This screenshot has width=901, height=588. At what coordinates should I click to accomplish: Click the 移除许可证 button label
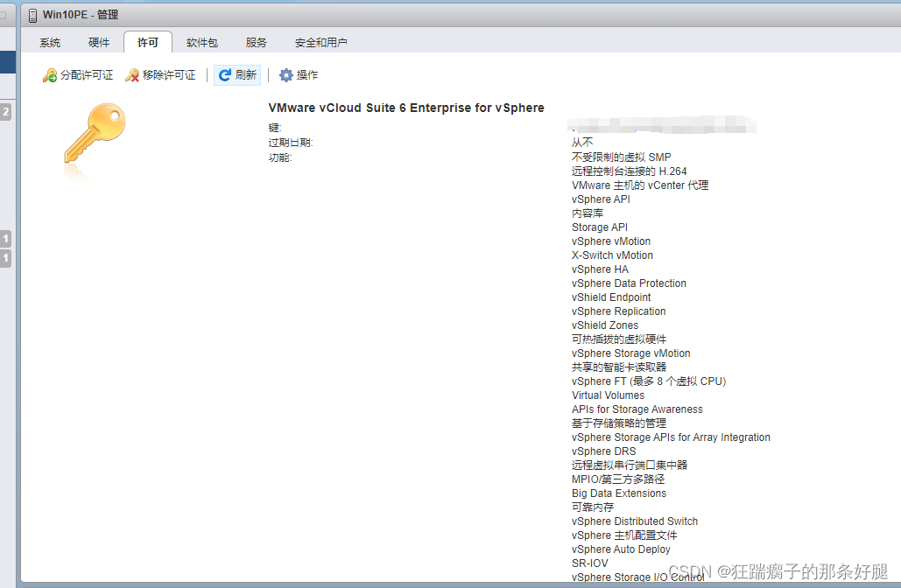169,75
